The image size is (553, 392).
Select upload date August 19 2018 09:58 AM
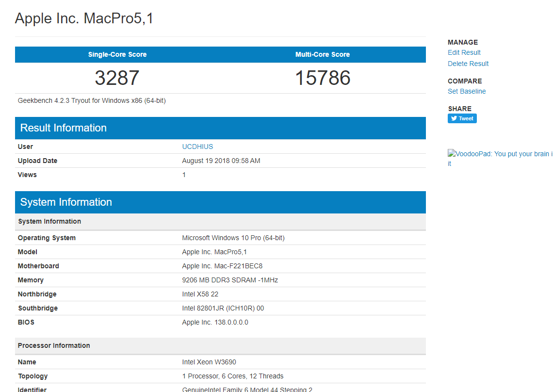221,161
